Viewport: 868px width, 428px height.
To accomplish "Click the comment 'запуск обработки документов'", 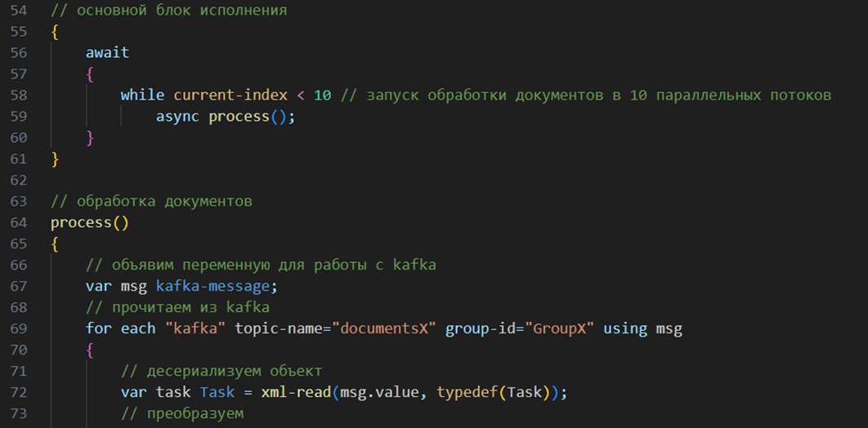I will [485, 95].
